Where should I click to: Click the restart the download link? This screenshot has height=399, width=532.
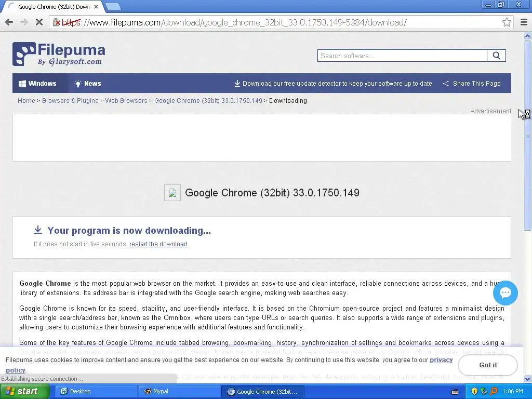[x=158, y=244]
